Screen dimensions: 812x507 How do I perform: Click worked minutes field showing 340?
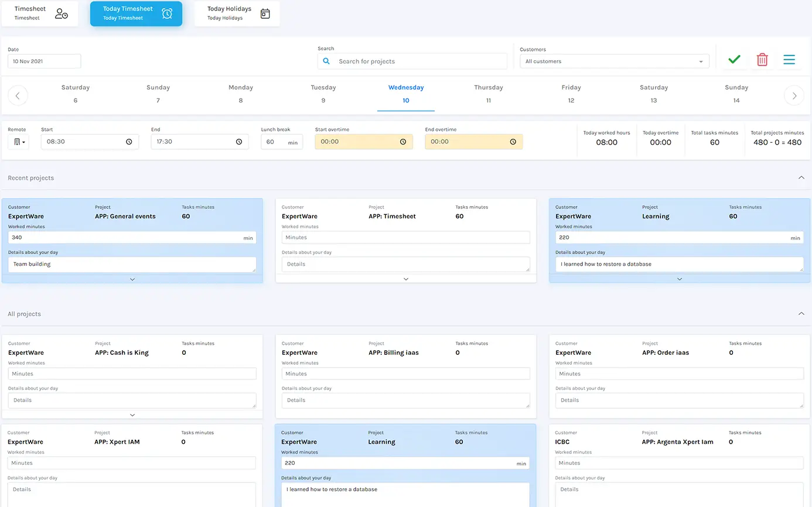click(132, 238)
